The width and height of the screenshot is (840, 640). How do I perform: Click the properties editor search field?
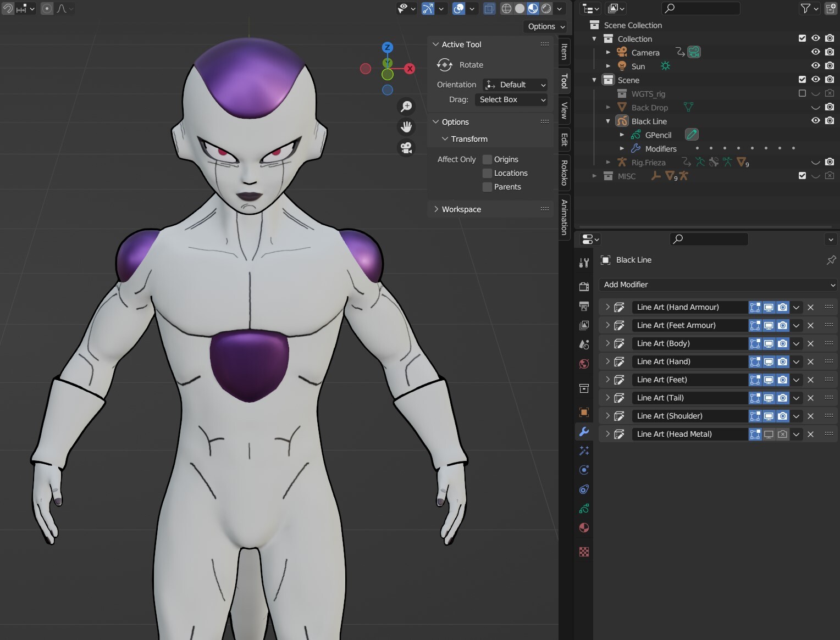point(709,239)
